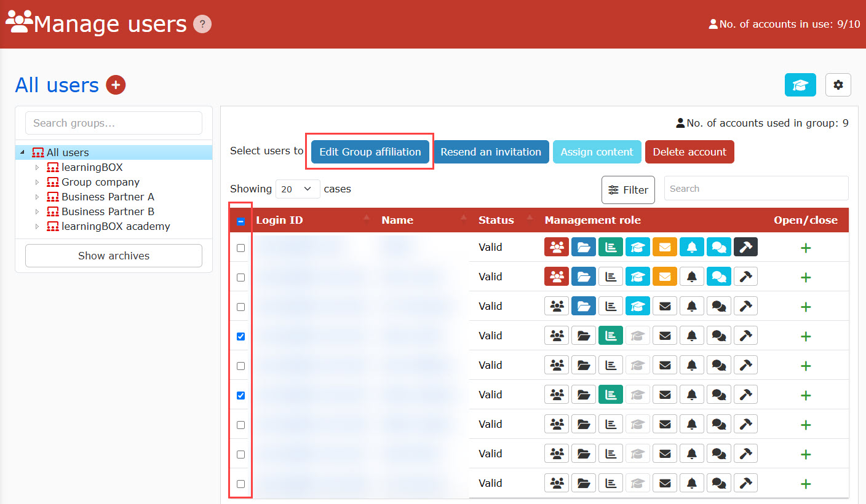Expand the Business Partner A tree node

(37, 197)
